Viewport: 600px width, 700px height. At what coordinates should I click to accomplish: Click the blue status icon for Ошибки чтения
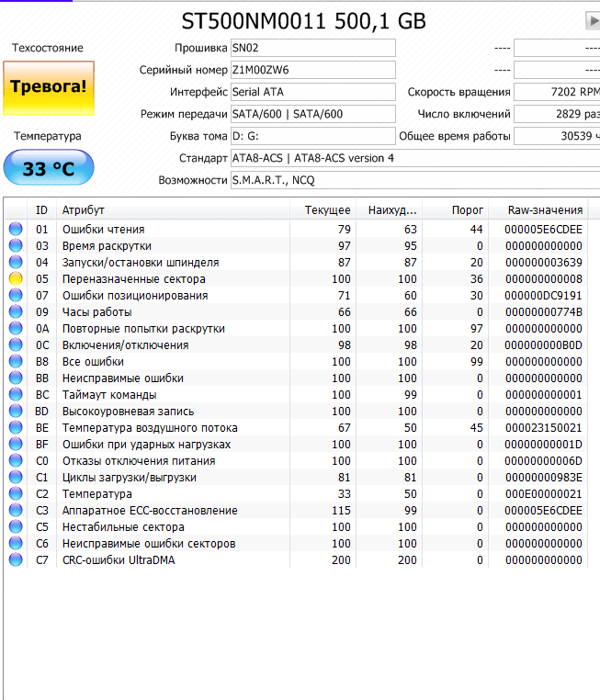16,229
